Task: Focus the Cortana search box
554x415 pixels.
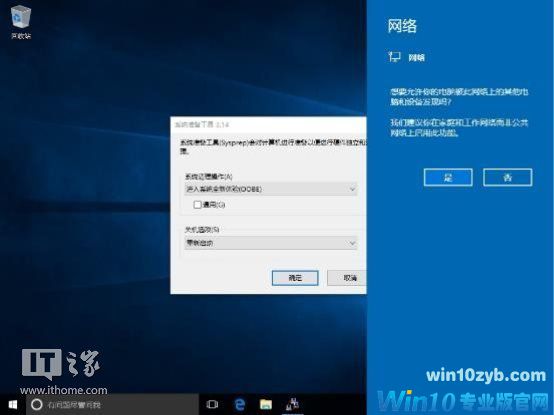Action: (112, 404)
